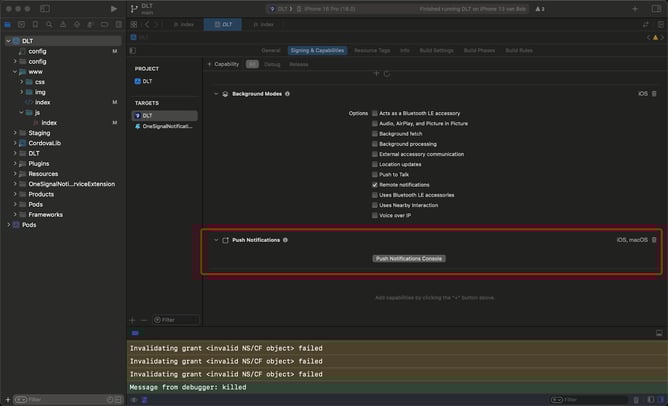Expand the img folder
This screenshot has height=406, width=668.
pyautogui.click(x=22, y=92)
